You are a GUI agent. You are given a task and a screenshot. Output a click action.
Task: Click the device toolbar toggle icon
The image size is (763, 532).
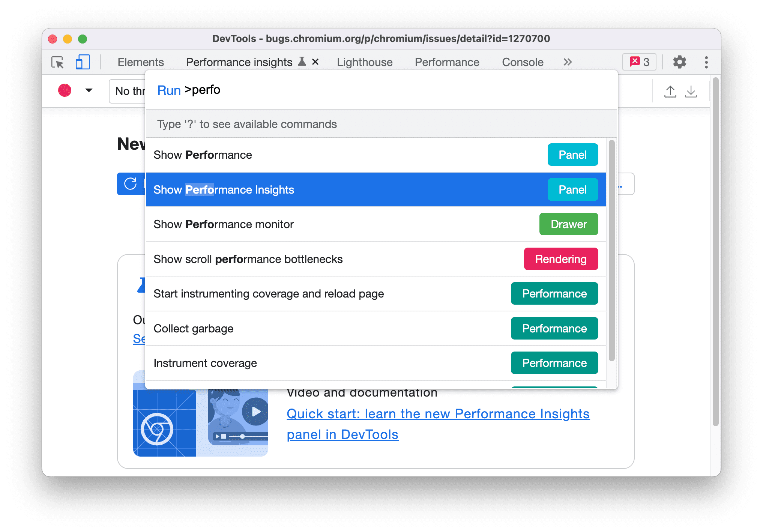click(x=82, y=62)
